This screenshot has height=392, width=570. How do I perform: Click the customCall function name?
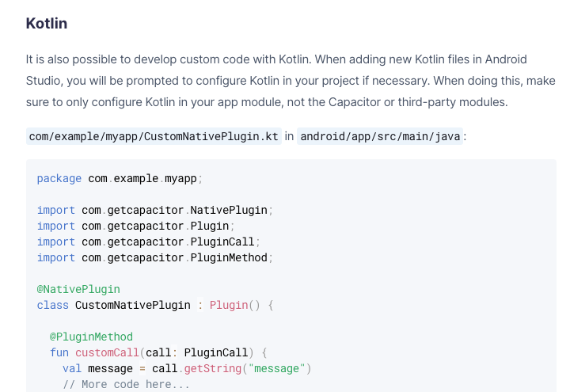[107, 352]
